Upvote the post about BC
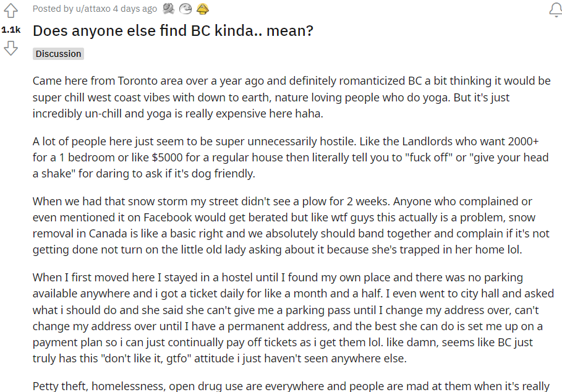 tap(11, 11)
